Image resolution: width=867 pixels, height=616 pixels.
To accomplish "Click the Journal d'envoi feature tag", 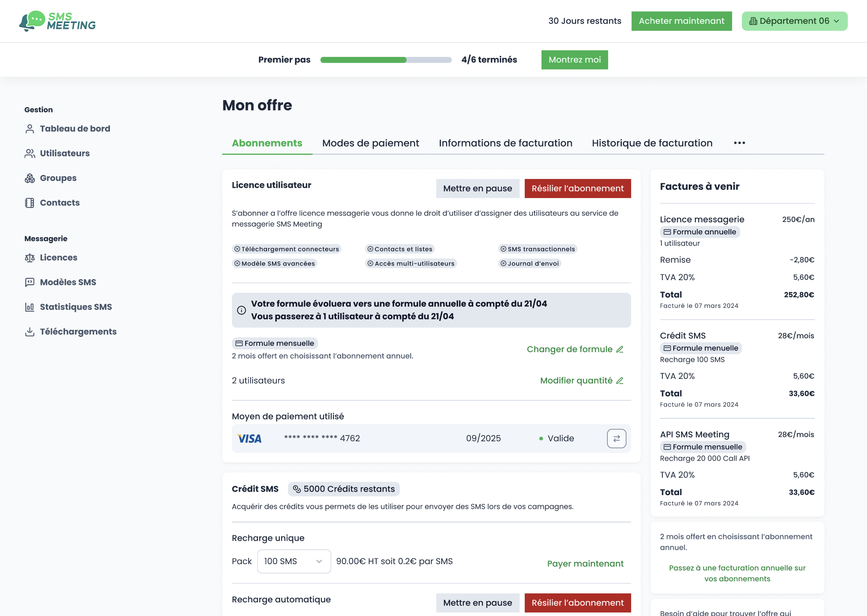I will [x=529, y=264].
